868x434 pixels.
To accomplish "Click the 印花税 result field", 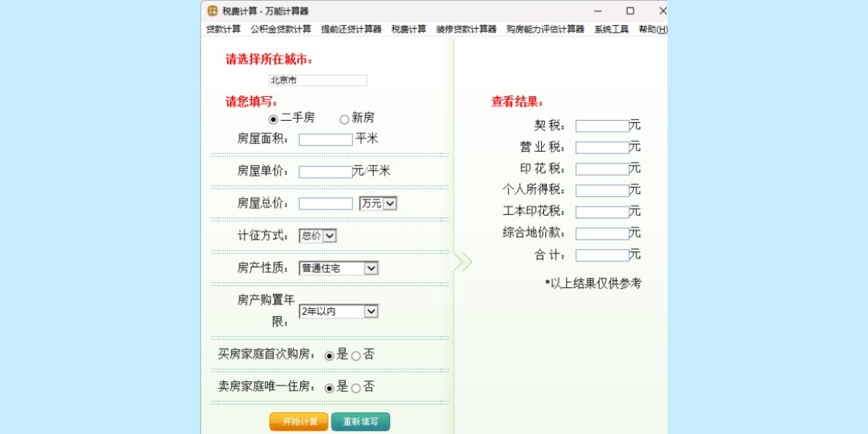I will [602, 169].
